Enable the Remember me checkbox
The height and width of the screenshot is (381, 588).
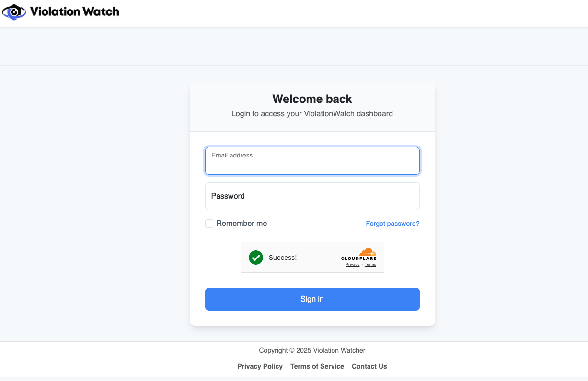[x=209, y=224]
